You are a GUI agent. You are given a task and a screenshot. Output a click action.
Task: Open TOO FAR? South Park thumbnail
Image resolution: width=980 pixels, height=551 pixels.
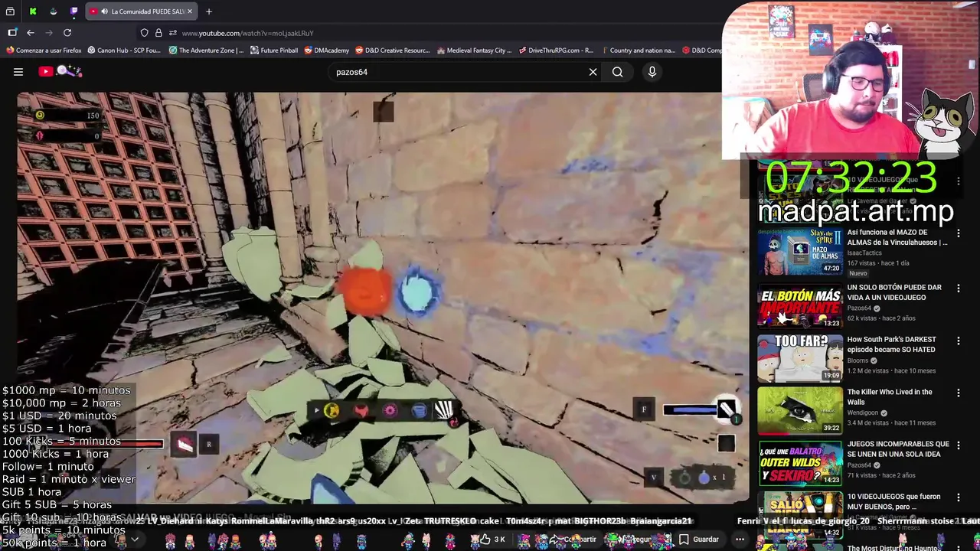pyautogui.click(x=800, y=357)
